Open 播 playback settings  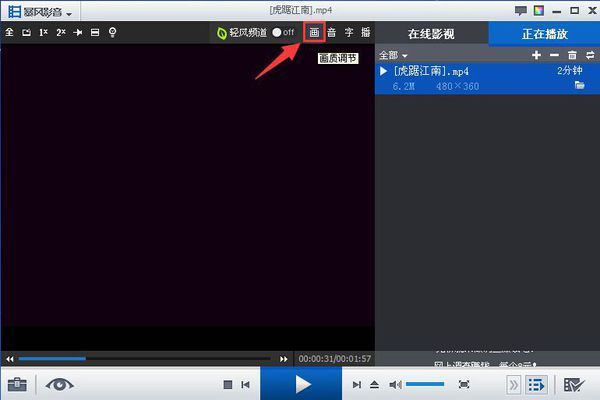[x=365, y=33]
